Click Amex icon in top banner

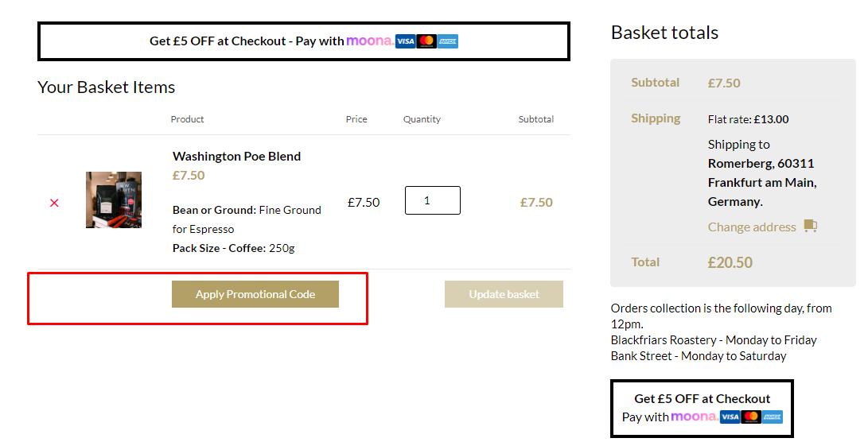pos(448,41)
